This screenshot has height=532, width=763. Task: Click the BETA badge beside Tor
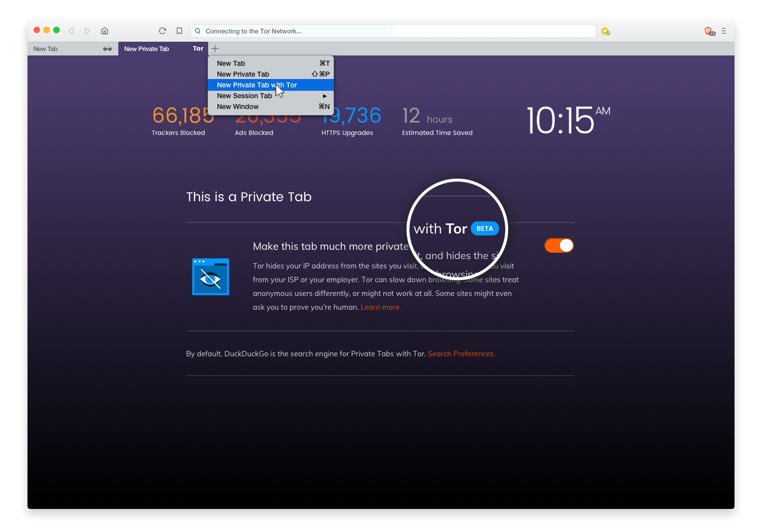click(485, 229)
